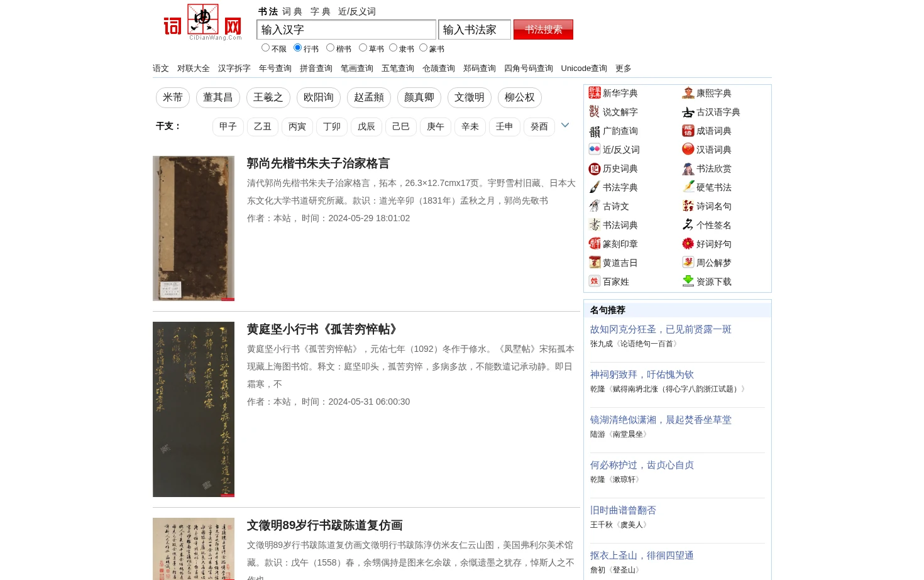Open the 篆刻印章 icon
This screenshot has height=580, width=924.
[x=594, y=244]
